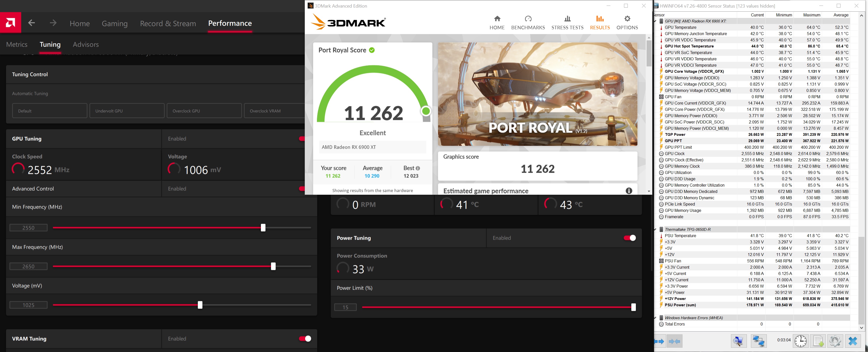Click the Power Limit slider handle
This screenshot has width=868, height=352.
[x=633, y=307]
